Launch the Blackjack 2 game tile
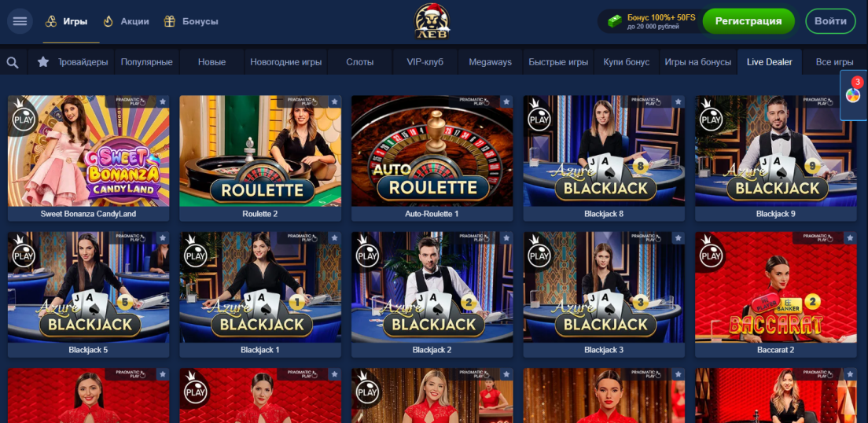Viewport: 868px width, 423px height. (432, 295)
